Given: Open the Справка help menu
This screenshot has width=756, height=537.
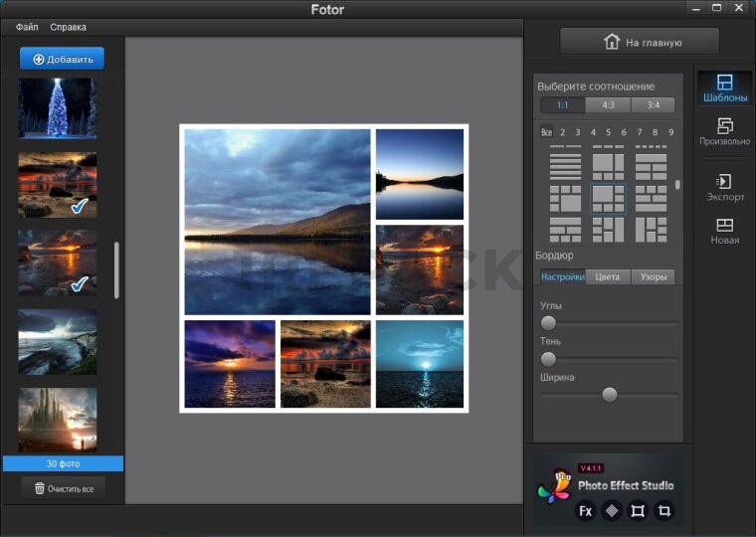Looking at the screenshot, I should 68,27.
